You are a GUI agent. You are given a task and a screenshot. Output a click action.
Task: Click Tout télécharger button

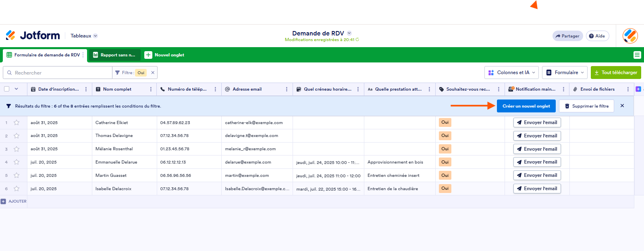[616, 73]
